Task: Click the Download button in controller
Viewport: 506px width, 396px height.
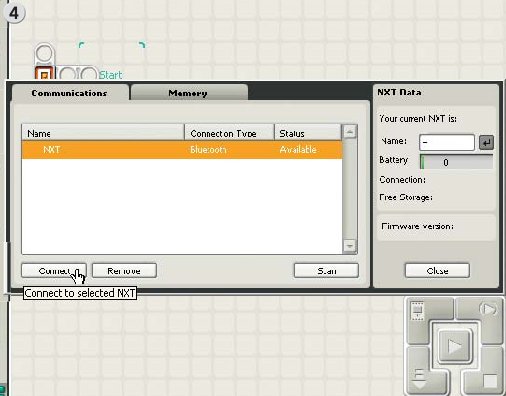Action: tap(419, 378)
